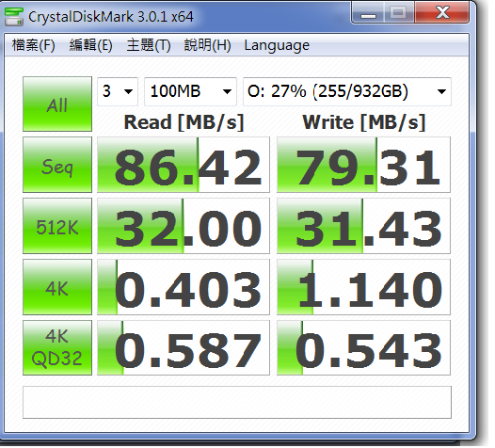Open the Language menu
Image resolution: width=495 pixels, height=448 pixels.
[x=277, y=45]
